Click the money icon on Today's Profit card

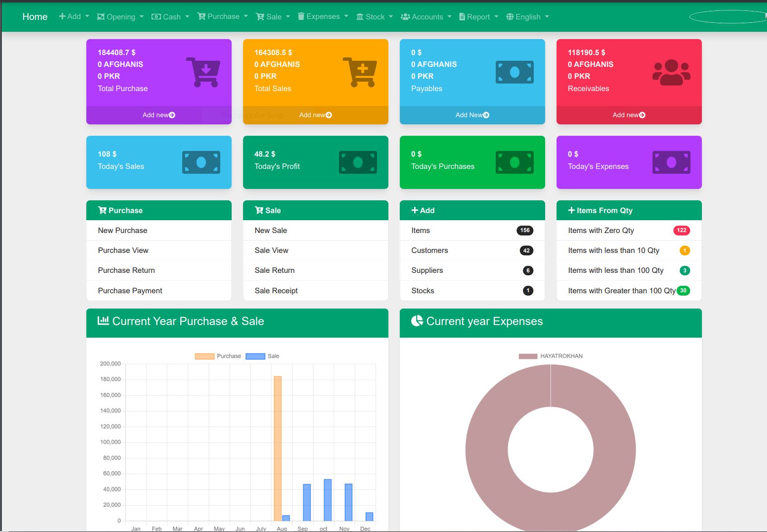358,162
